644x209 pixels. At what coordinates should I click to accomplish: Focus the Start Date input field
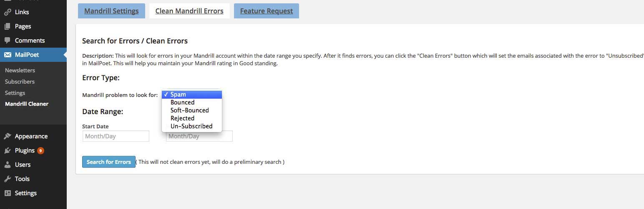(116, 136)
